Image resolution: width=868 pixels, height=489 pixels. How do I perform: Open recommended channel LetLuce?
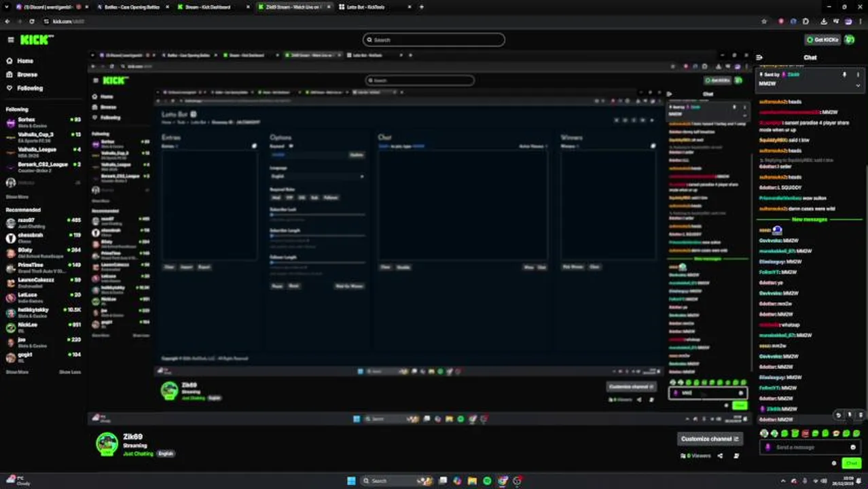42,297
